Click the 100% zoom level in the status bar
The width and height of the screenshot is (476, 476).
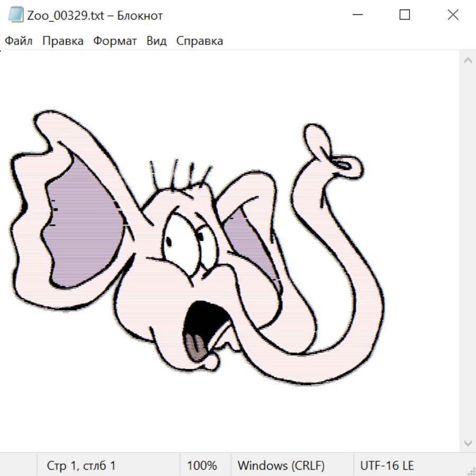point(202,466)
